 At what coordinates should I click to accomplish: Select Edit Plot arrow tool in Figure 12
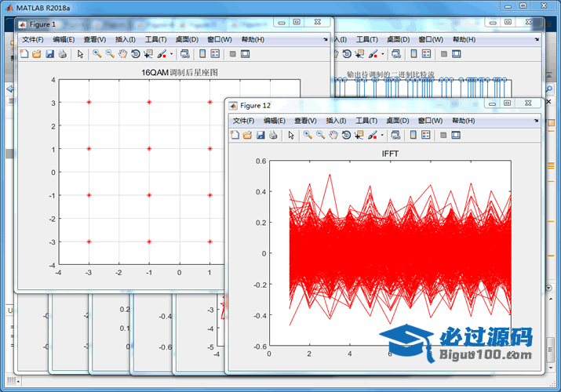(291, 135)
